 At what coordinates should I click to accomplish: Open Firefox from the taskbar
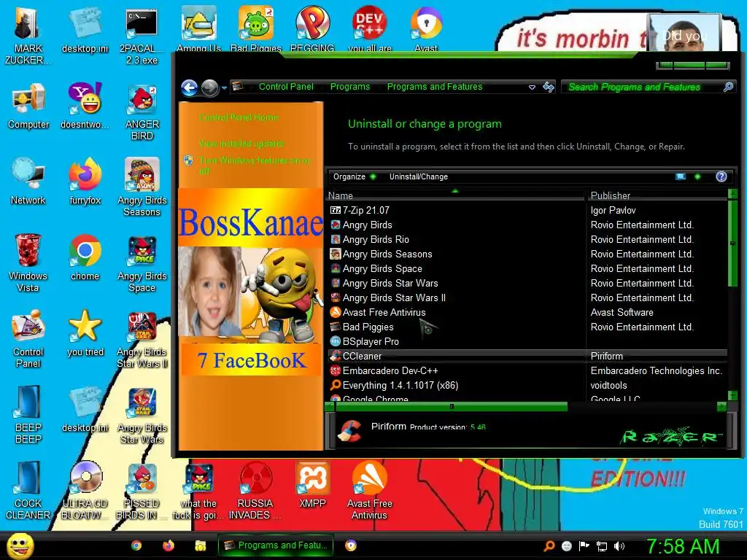click(x=169, y=545)
